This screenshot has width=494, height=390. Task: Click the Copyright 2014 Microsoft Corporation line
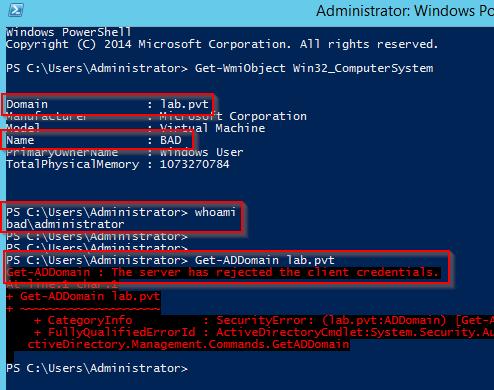(x=222, y=44)
